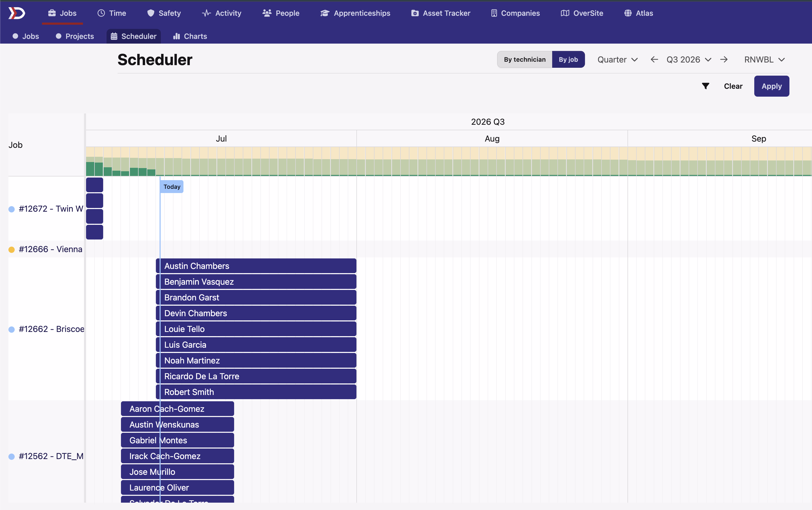Select Irack Cach-Gomez schedule bar
The width and height of the screenshot is (812, 510).
click(177, 456)
